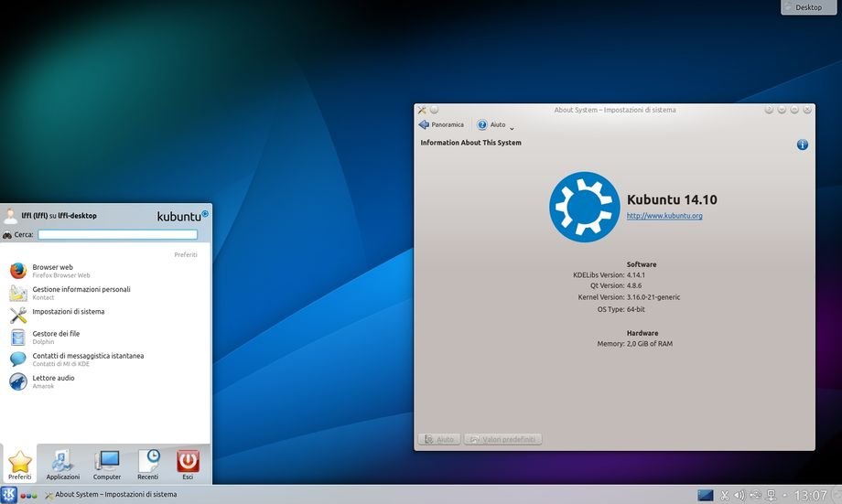Open the Recenti tab
The height and width of the screenshot is (504, 842).
click(x=147, y=465)
